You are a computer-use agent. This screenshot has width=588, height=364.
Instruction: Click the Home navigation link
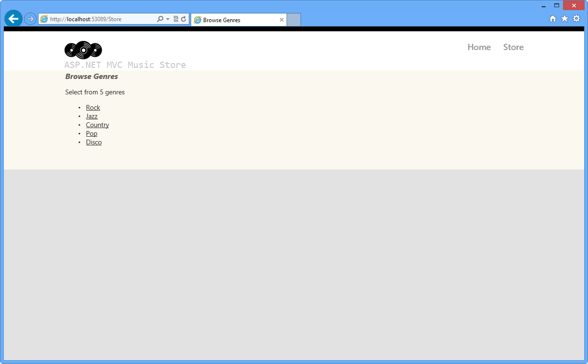(x=479, y=47)
